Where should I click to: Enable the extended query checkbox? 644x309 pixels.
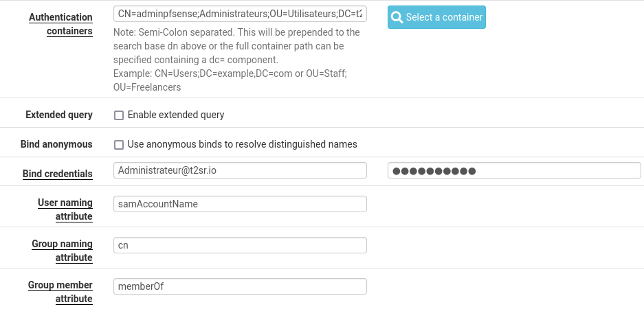coord(119,115)
